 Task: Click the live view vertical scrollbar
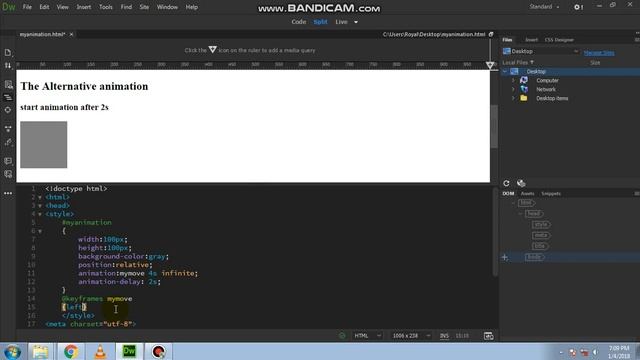(494, 127)
